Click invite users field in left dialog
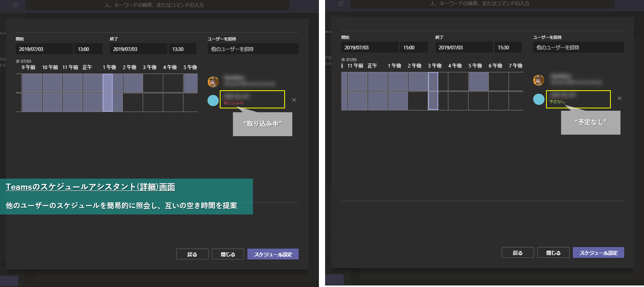 (253, 49)
